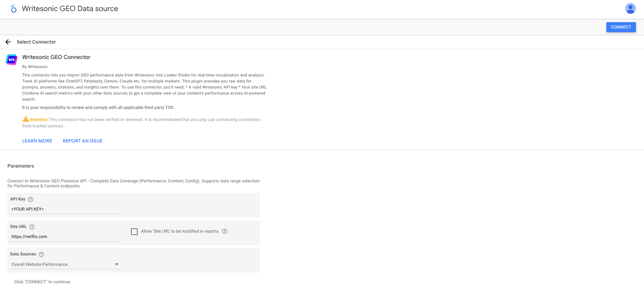Open help icon next to API Key
Viewport: 644px width, 290px height.
point(31,199)
